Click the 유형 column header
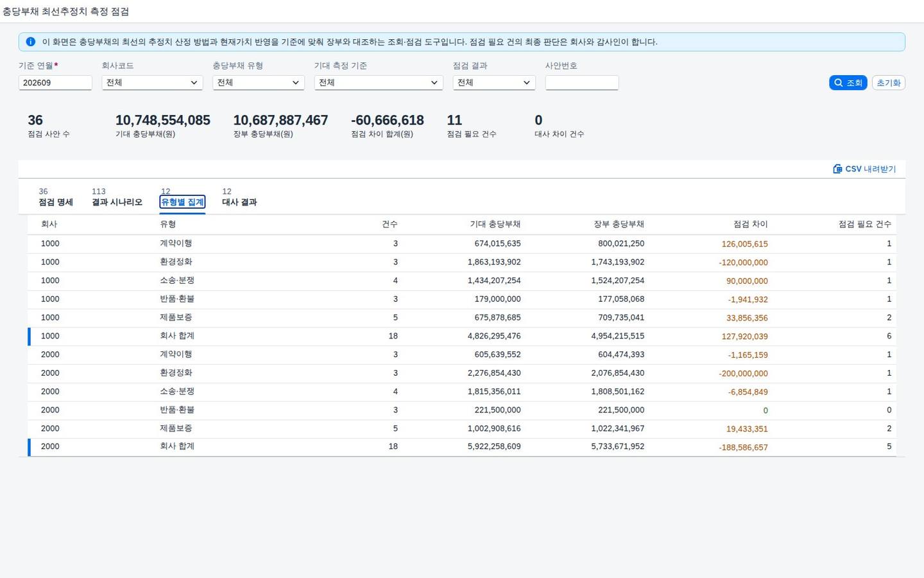Screen dimensions: 924x578 click(168, 224)
